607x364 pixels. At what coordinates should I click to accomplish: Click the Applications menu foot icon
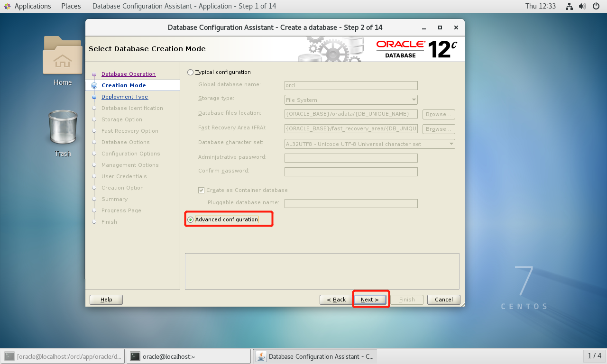[x=7, y=6]
